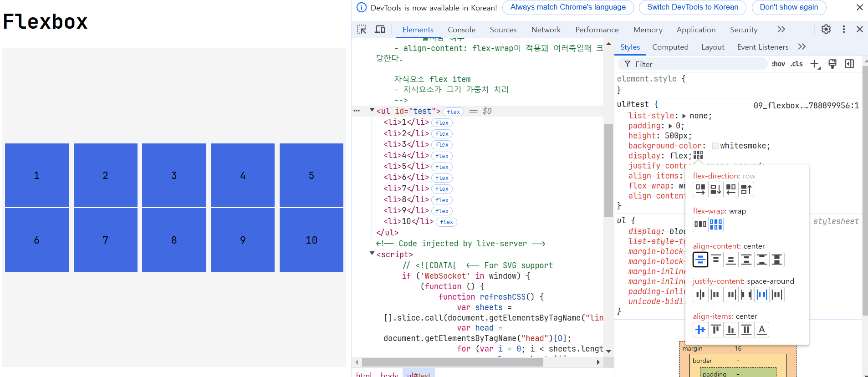868x377 pixels.
Task: Switch to the Sources tab
Action: [x=503, y=30]
